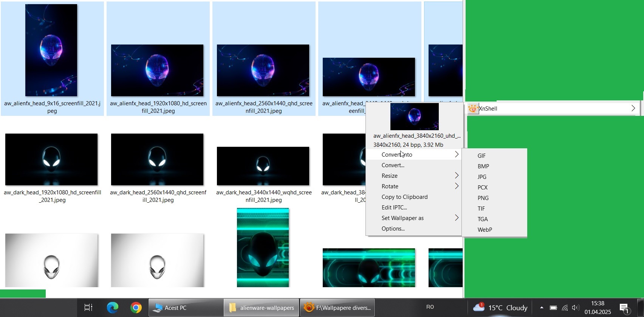Click the Convert into menu entry
The width and height of the screenshot is (644, 317).
pos(413,154)
